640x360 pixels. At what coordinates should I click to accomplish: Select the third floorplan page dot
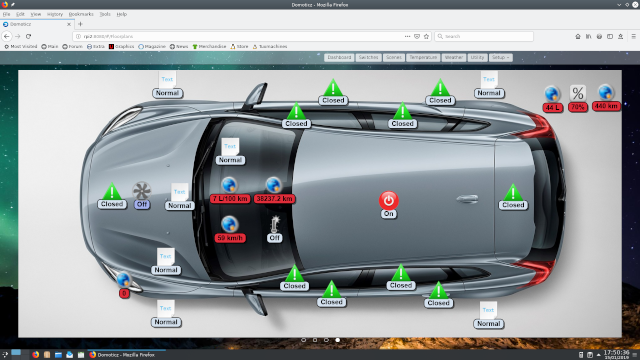[x=326, y=340]
